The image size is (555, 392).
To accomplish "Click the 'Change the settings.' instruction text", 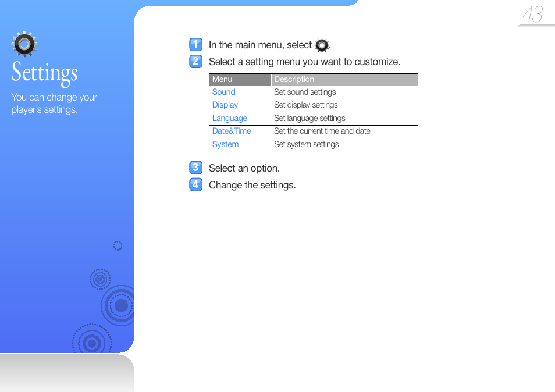I will point(252,185).
